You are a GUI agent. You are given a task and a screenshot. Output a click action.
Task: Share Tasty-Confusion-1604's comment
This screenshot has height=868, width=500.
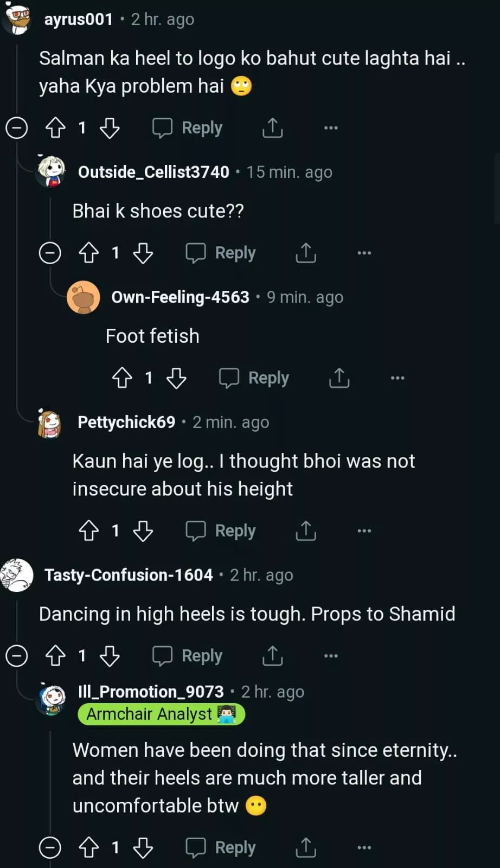point(272,656)
